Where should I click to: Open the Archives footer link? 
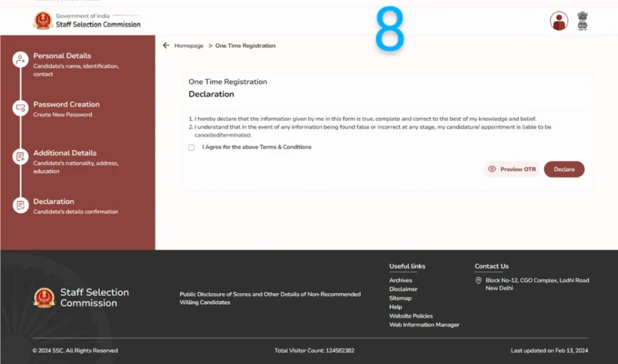point(401,280)
